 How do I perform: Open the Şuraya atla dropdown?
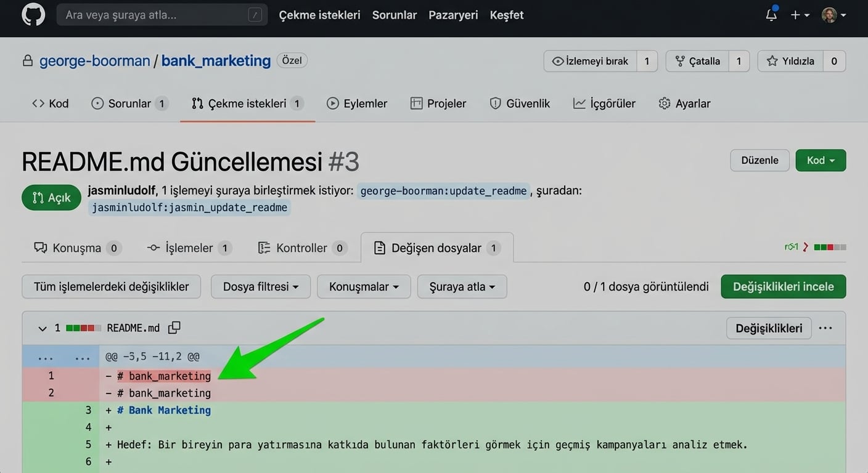coord(462,286)
